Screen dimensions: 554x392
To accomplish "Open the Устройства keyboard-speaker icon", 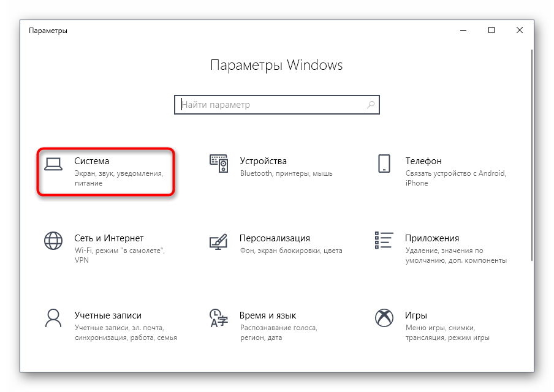I will 219,164.
